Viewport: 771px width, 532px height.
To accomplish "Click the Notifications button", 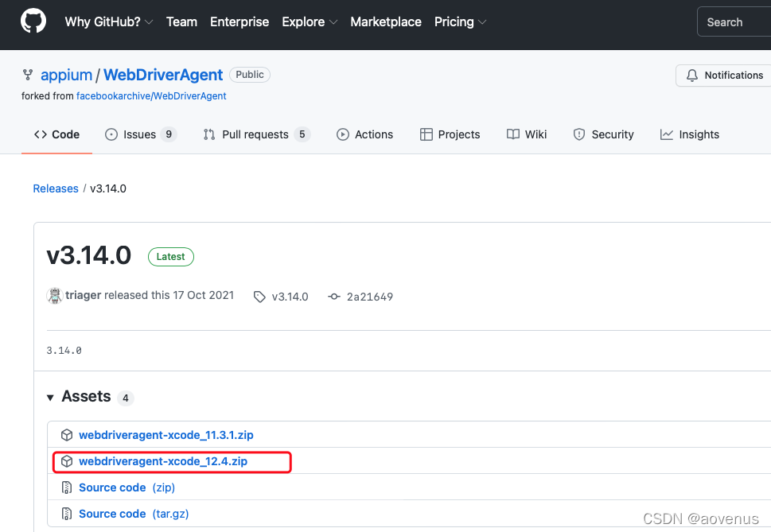I will pyautogui.click(x=723, y=76).
